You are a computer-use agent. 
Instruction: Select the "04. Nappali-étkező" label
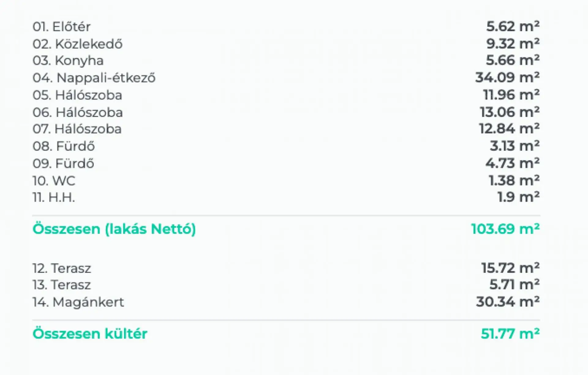94,78
